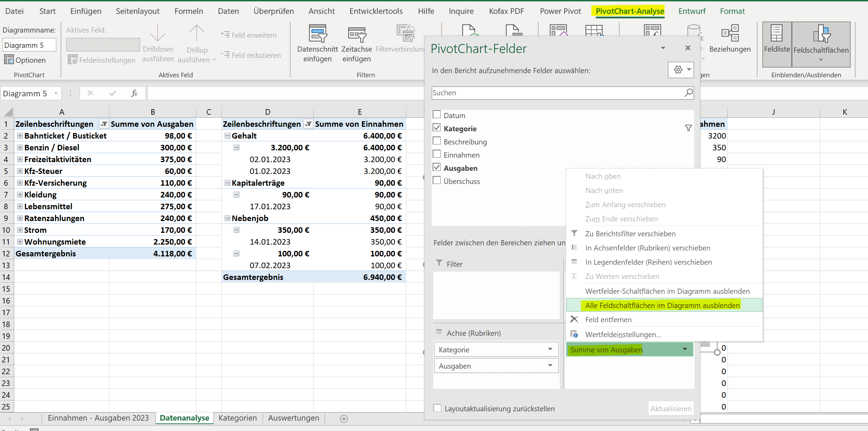The height and width of the screenshot is (431, 868).
Task: Collapse the Nebenjob group
Action: [x=227, y=218]
